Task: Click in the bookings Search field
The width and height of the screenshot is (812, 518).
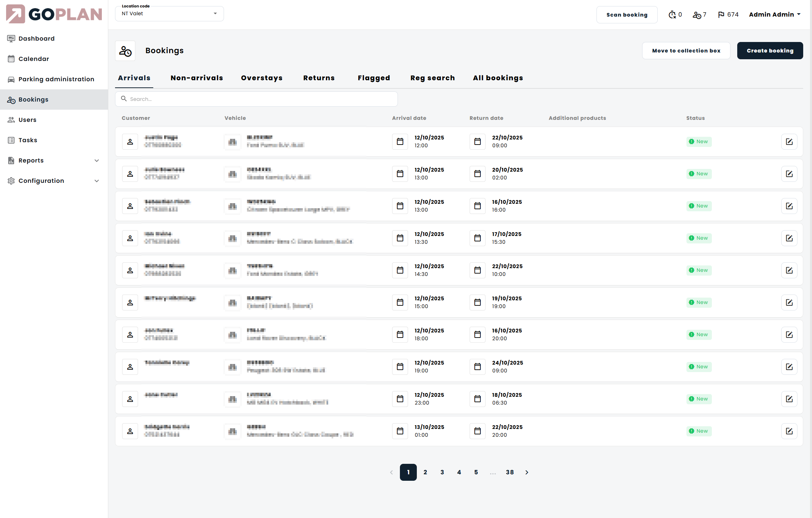Action: [261, 99]
